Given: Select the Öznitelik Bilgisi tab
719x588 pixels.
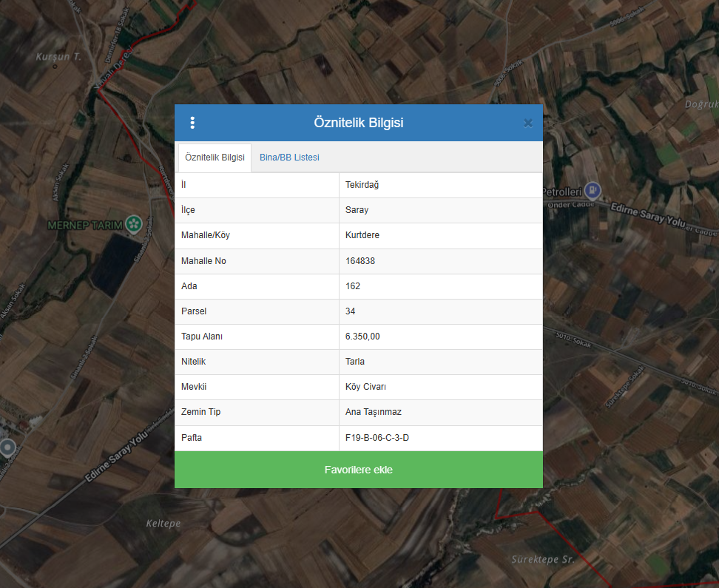Looking at the screenshot, I should tap(215, 158).
